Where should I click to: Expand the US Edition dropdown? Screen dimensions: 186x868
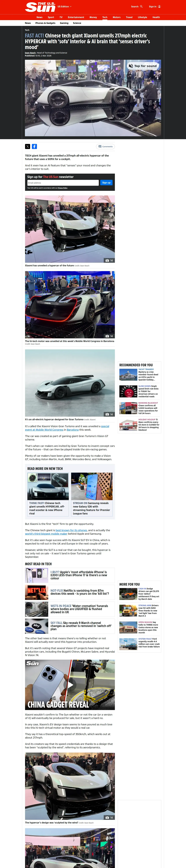coord(64,6)
